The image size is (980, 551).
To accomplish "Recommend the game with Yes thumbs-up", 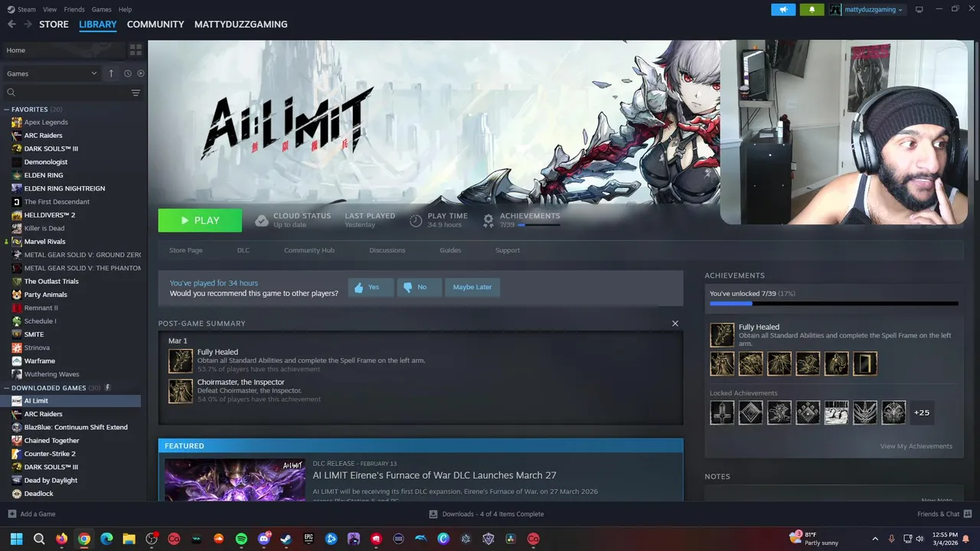I will coord(371,287).
